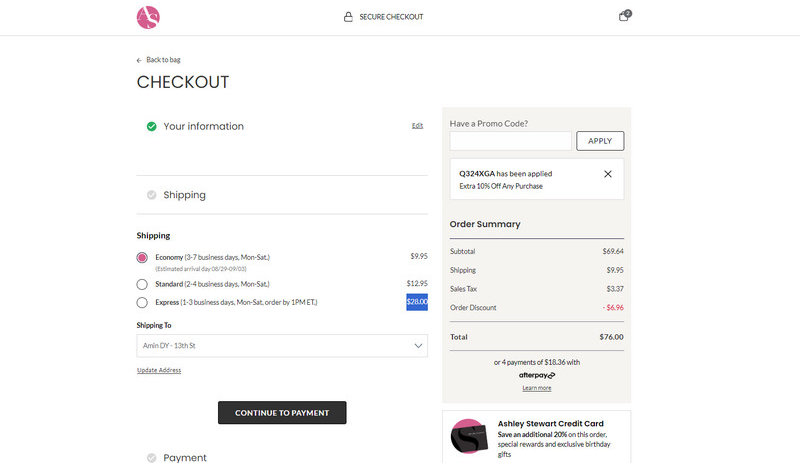Expand the Your information section

[203, 127]
